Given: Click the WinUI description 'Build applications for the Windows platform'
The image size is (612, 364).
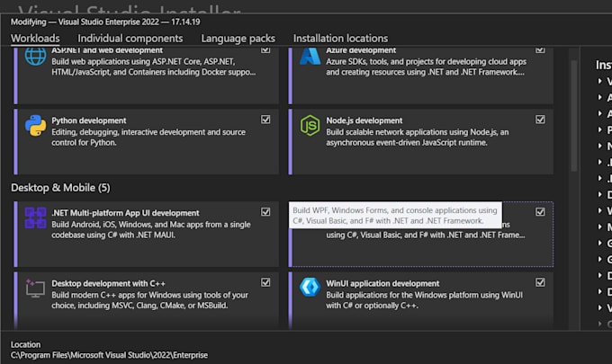Looking at the screenshot, I should 424,300.
